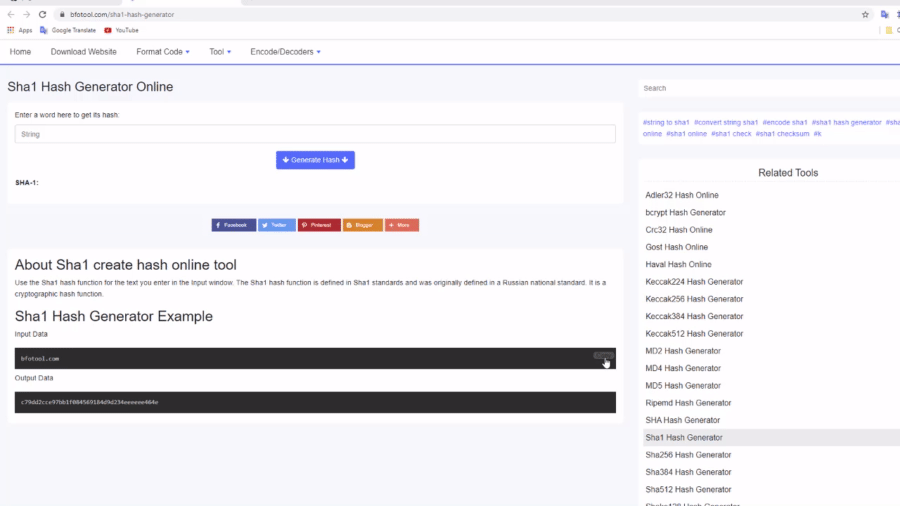This screenshot has height=506, width=900.
Task: Click the browser reload icon
Action: (x=42, y=15)
